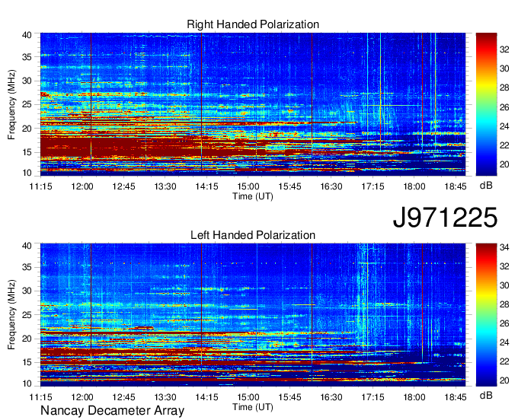518x420 pixels.
Task: Click the dB label of Left Handed colorbar
Action: 486,395
